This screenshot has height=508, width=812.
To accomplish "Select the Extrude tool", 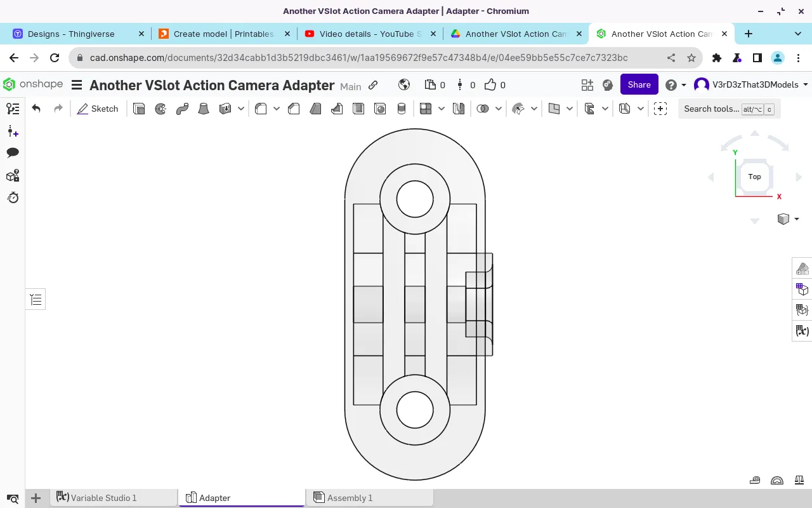I will click(139, 109).
